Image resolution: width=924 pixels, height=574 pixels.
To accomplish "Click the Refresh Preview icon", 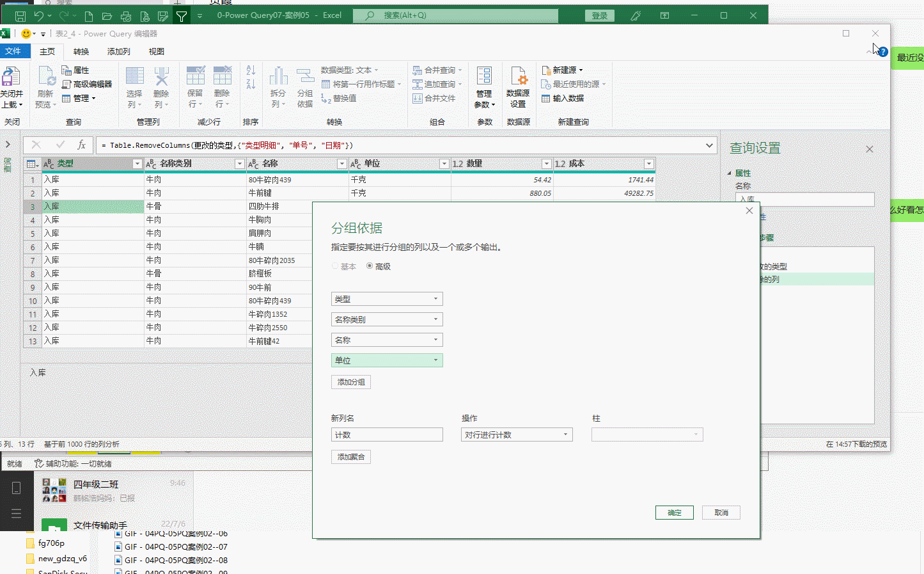I will pos(47,76).
